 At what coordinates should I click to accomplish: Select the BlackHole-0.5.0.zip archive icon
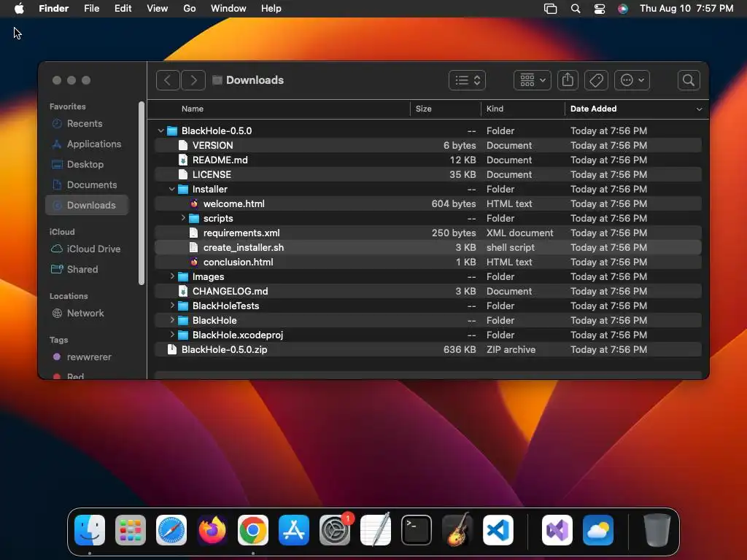coord(172,349)
